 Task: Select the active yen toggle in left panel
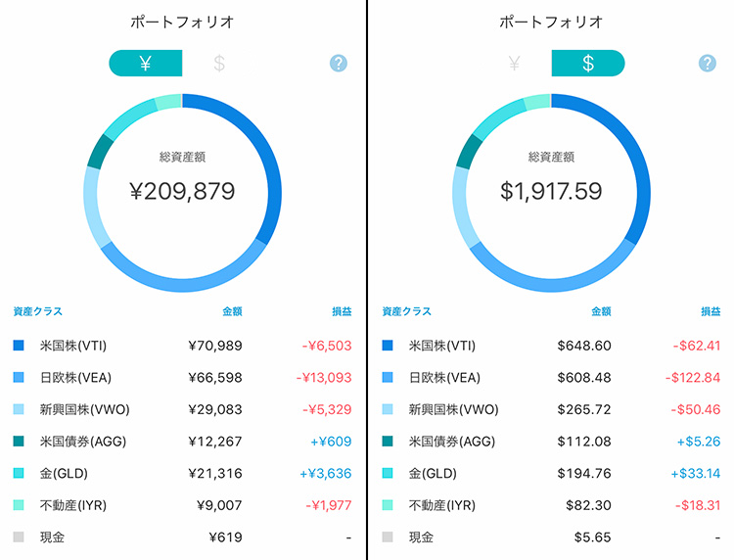146,64
